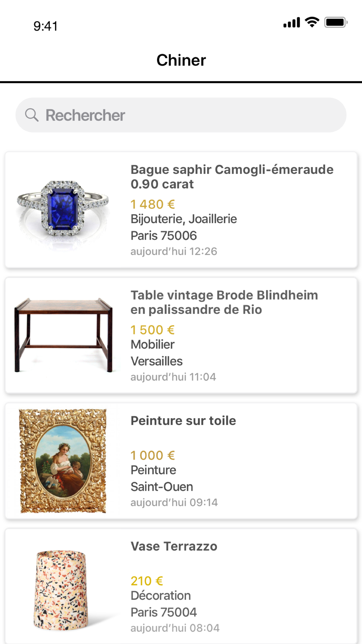Screen dimensions: 362x644
Task: Open Table vintage Brode Blindheim listing
Action: 224,302
